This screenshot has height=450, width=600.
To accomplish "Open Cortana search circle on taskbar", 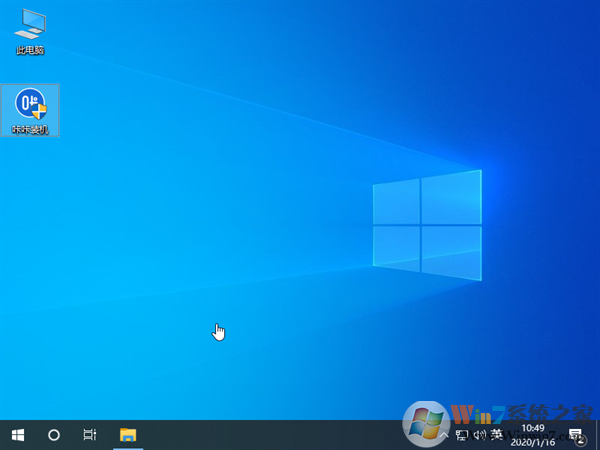I will (x=54, y=435).
